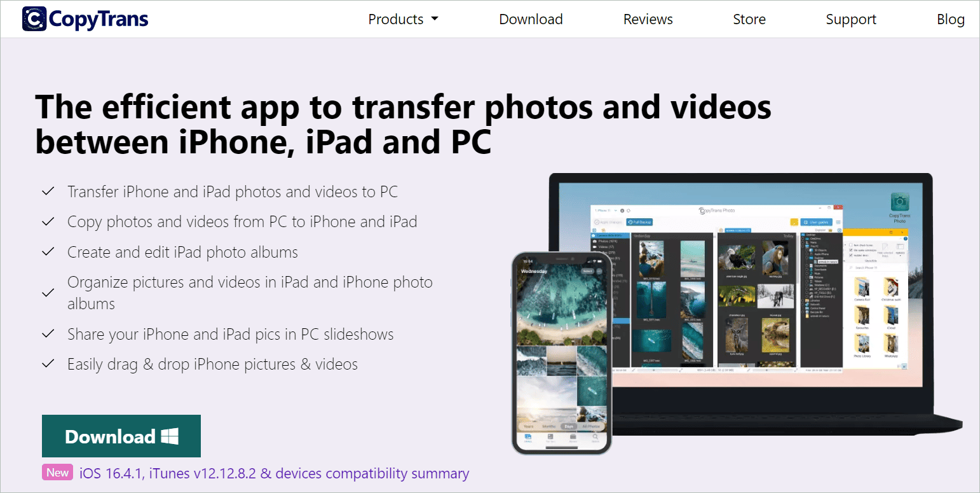This screenshot has width=980, height=493.
Task: Go to the Reviews page
Action: coord(648,19)
